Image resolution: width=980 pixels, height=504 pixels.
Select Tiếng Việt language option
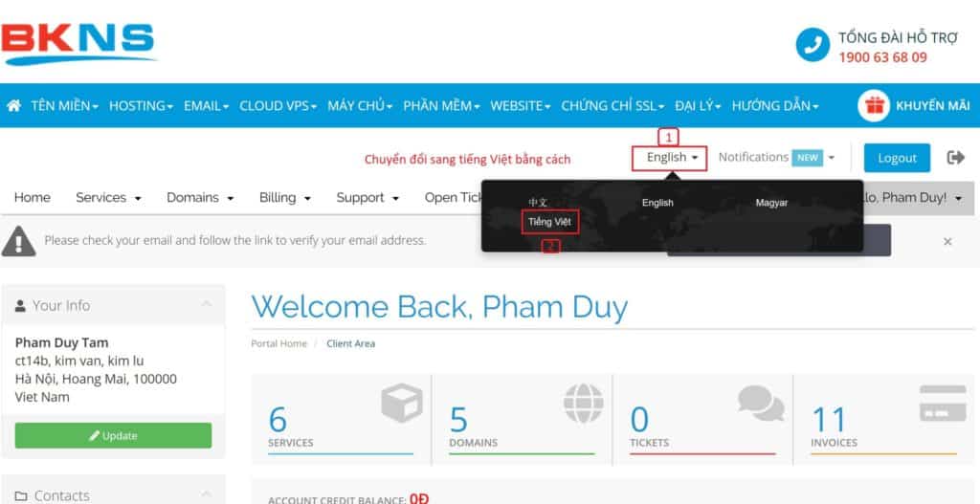coord(550,222)
